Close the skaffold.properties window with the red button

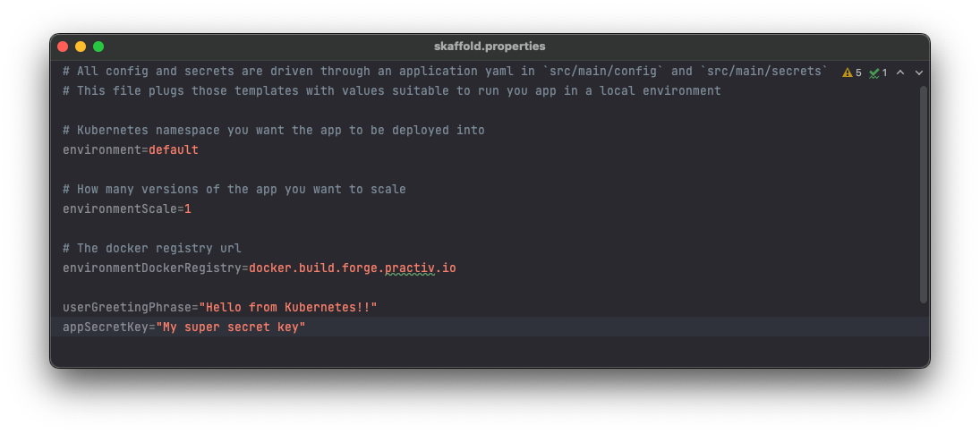click(63, 47)
